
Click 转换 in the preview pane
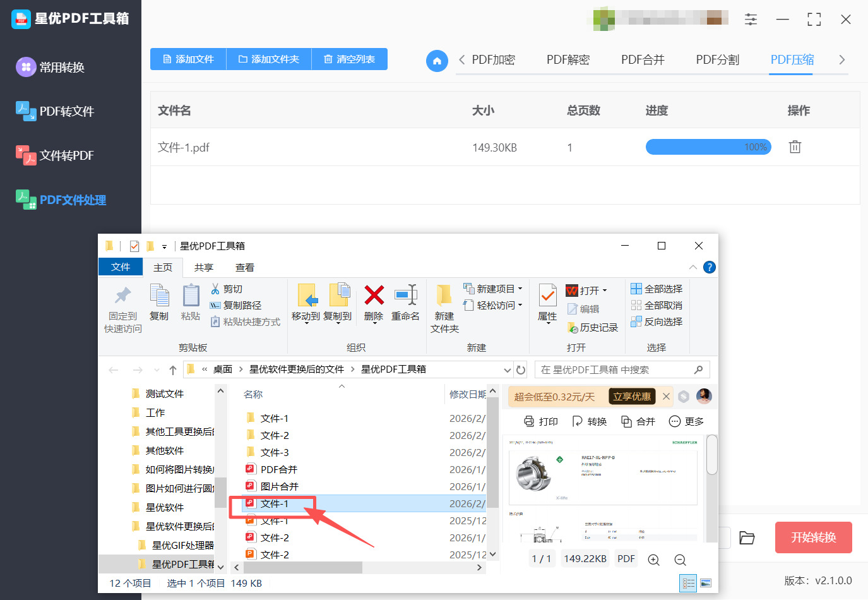pos(589,421)
